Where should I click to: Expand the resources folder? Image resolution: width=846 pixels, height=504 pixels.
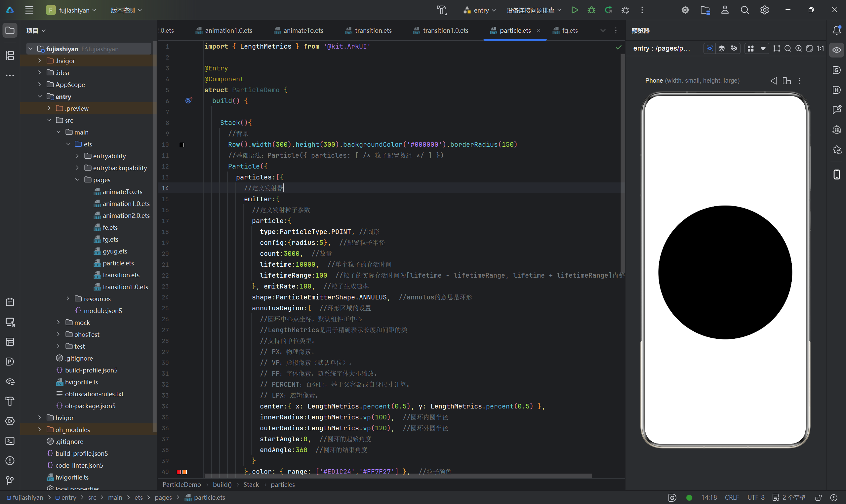[x=68, y=298]
